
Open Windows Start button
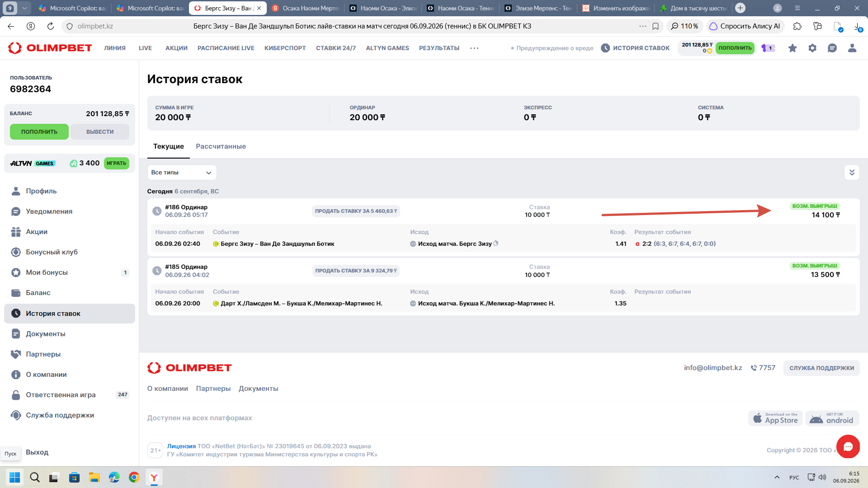point(14,477)
